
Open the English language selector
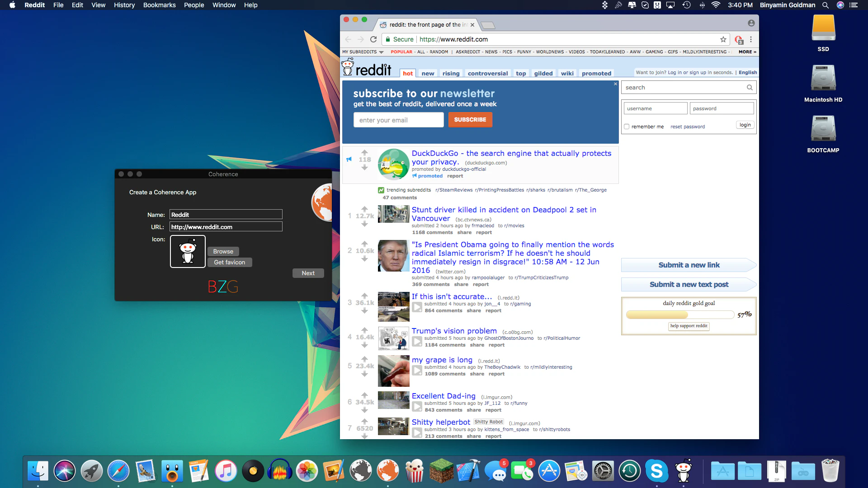tap(747, 72)
